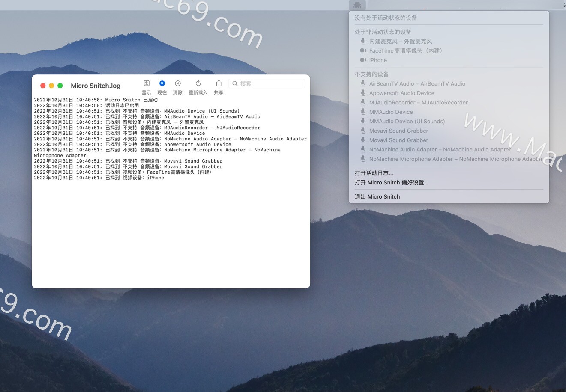Image resolution: width=566 pixels, height=392 pixels.
Task: Click the 共享 (Share) icon
Action: click(x=219, y=83)
